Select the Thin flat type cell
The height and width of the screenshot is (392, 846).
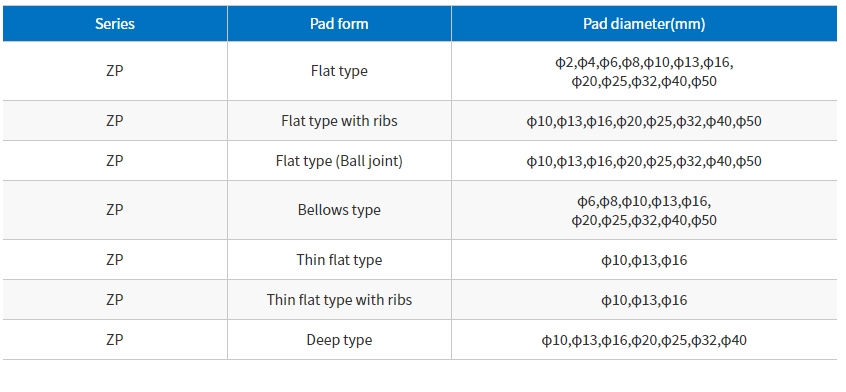(339, 260)
